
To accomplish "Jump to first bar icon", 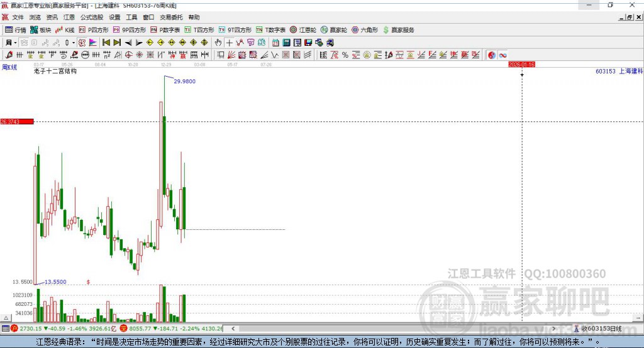I will [x=106, y=43].
